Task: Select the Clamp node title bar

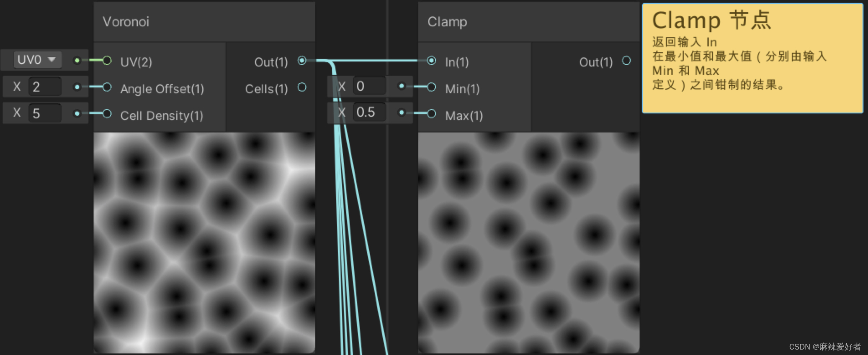Action: point(529,22)
